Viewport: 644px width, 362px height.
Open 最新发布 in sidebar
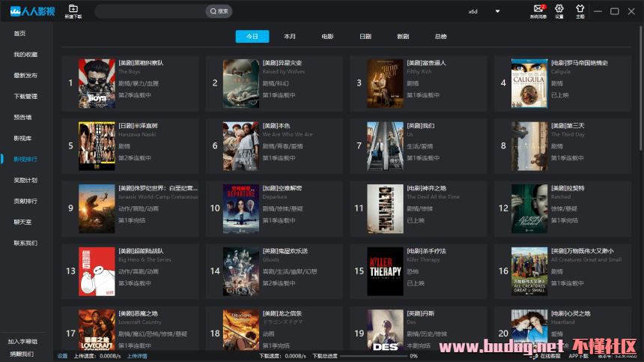pyautogui.click(x=25, y=75)
